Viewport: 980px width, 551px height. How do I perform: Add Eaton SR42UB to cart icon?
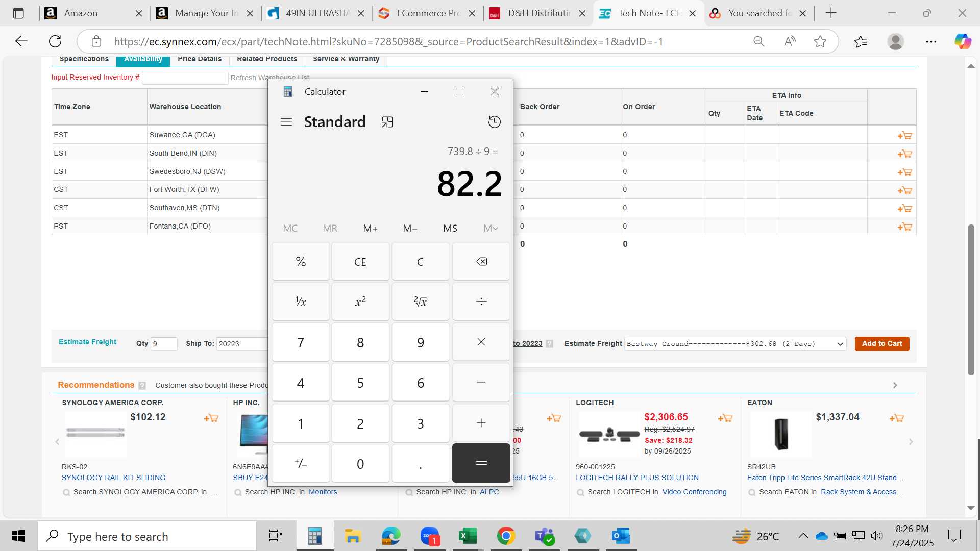pos(896,418)
